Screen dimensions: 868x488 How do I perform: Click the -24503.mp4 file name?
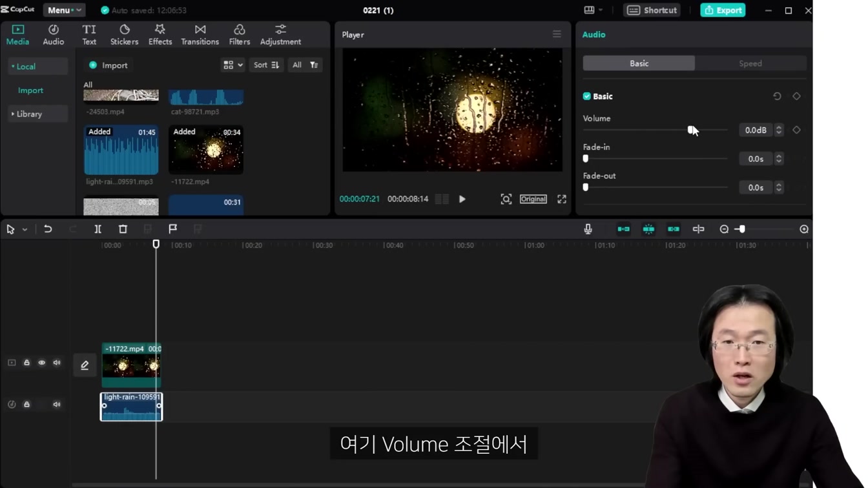tap(105, 112)
